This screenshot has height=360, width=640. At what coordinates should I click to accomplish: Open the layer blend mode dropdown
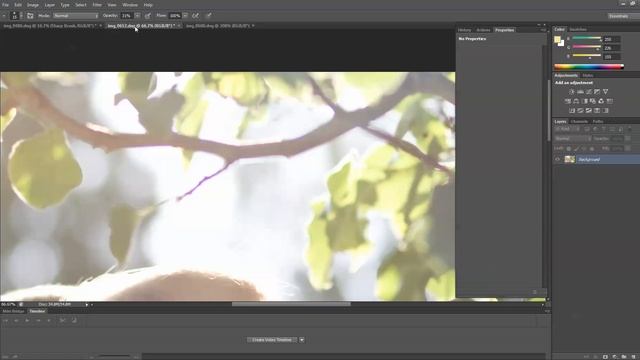tap(572, 139)
